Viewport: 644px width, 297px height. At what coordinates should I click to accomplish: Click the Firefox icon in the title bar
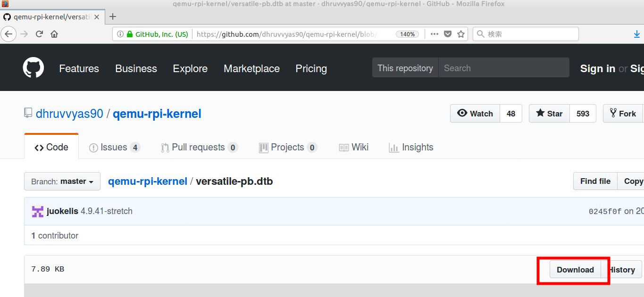coord(5,4)
